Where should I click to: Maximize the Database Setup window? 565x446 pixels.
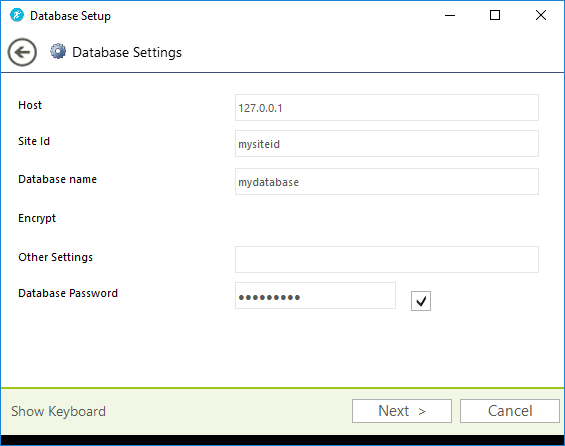point(495,15)
